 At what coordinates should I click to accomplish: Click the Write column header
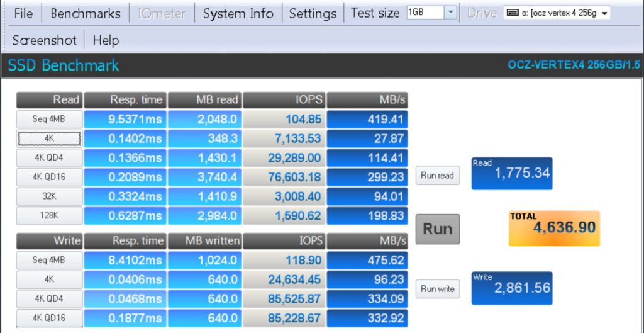click(50, 241)
